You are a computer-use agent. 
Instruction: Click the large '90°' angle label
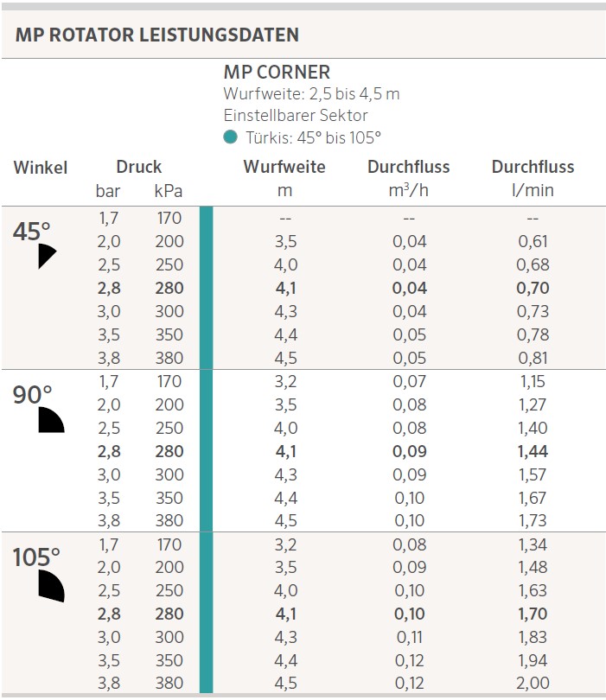33,395
